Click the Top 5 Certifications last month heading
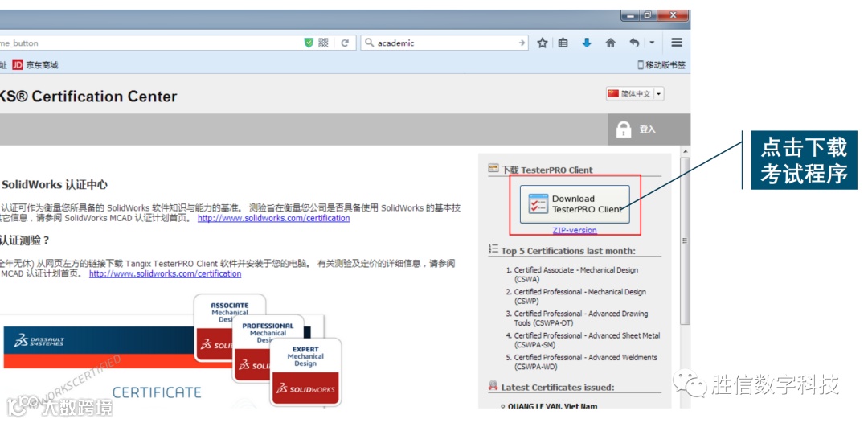Screen dimensions: 868x423 click(x=568, y=251)
